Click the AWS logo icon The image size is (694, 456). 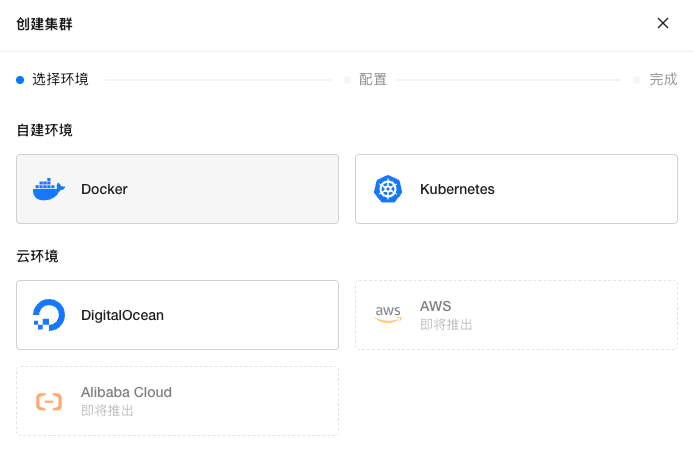pos(387,314)
